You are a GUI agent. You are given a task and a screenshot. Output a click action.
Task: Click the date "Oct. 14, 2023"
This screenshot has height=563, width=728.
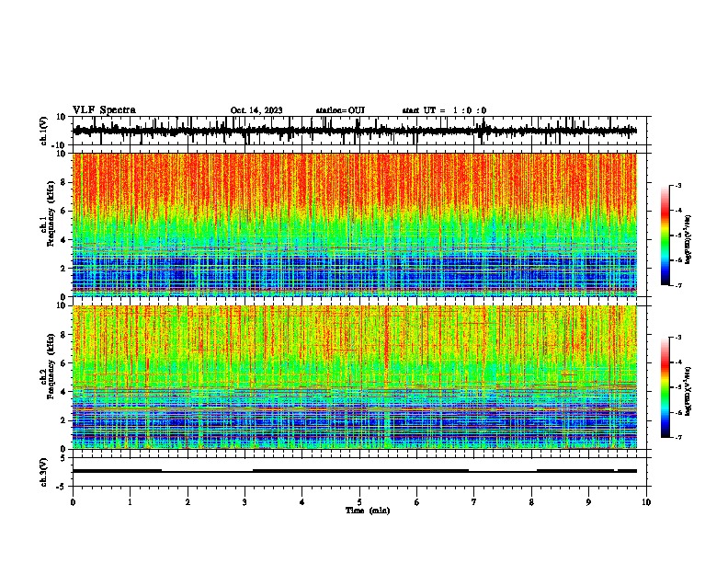tap(256, 110)
